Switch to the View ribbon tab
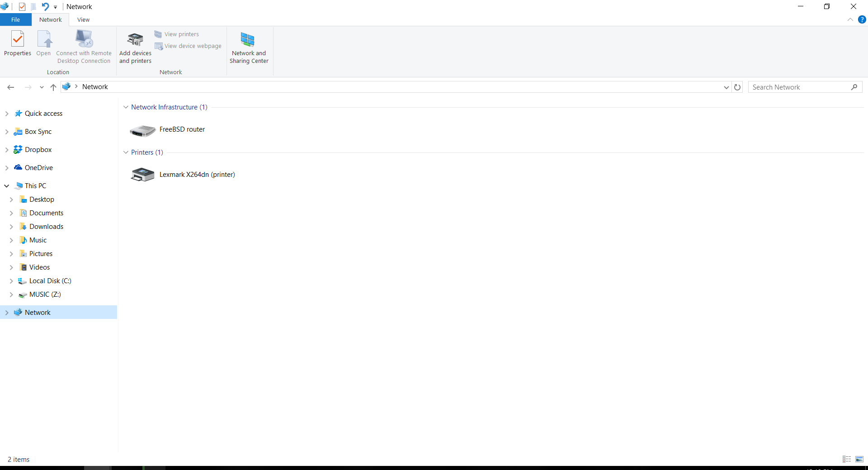This screenshot has width=868, height=470. [83, 19]
